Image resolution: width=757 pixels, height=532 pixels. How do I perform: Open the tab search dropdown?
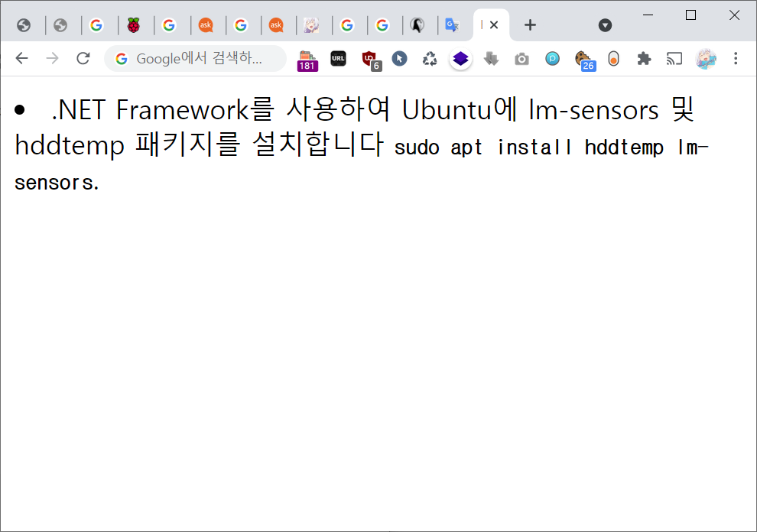(x=605, y=25)
